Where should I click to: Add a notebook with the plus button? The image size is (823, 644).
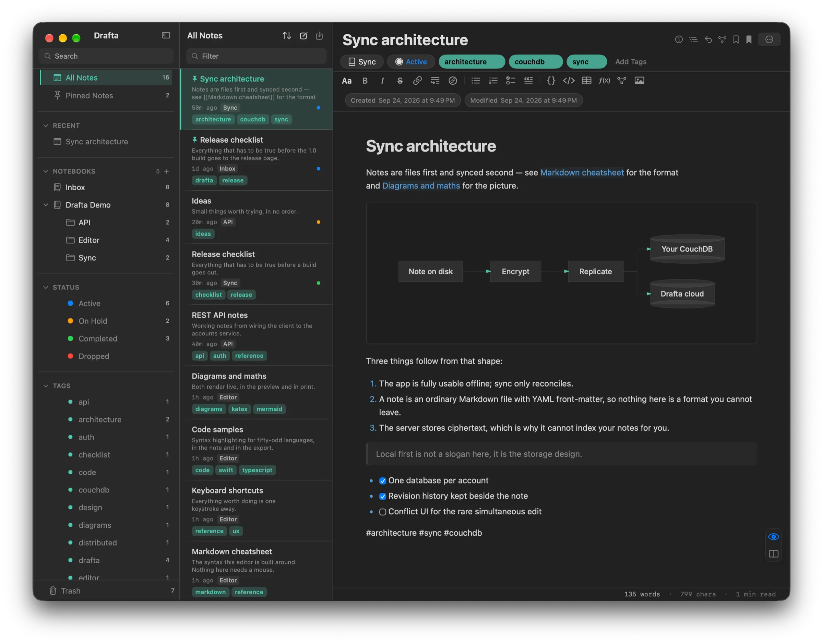pos(166,171)
